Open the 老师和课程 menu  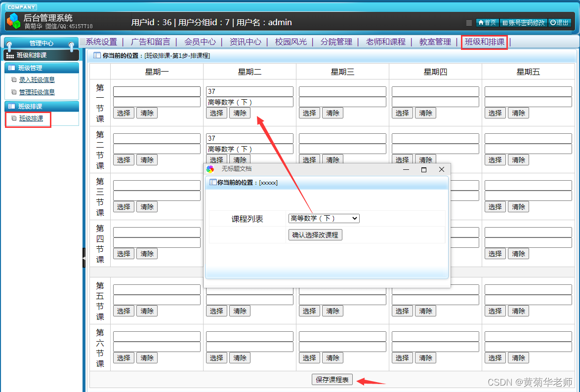[x=386, y=42]
